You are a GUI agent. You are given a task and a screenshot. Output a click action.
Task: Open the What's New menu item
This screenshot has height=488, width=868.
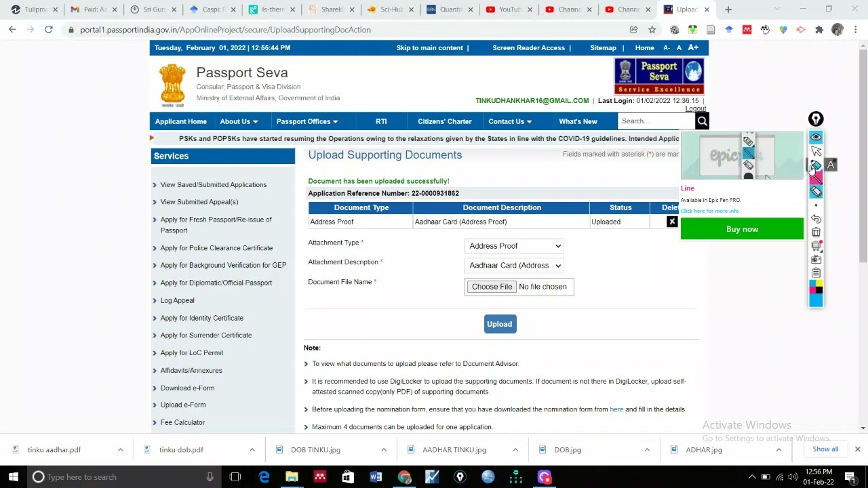[578, 121]
